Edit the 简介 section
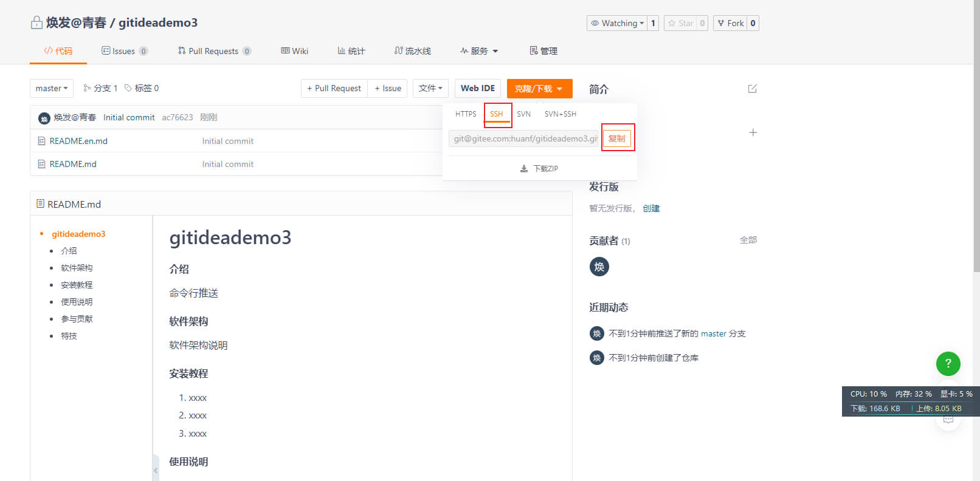This screenshot has height=481, width=980. (x=753, y=89)
